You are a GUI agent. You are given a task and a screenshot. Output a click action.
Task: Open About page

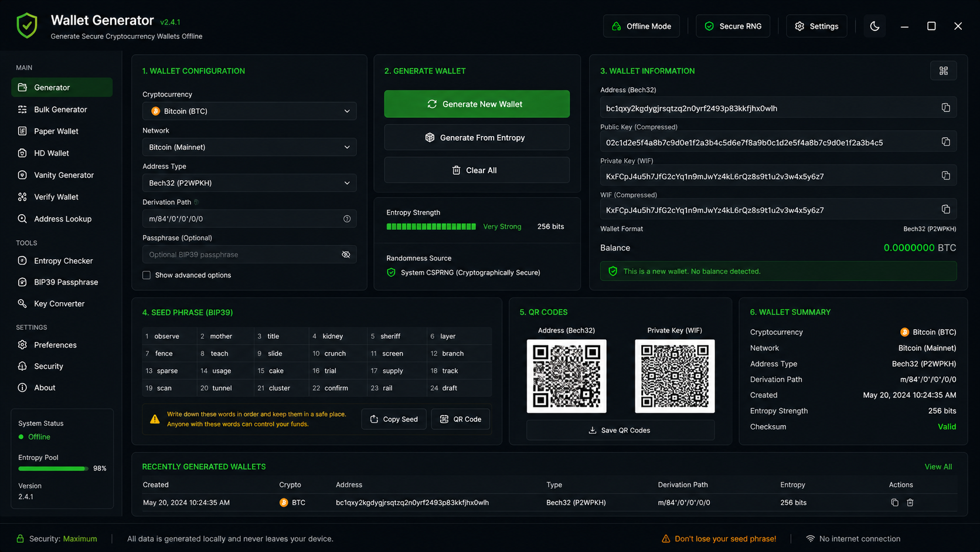62,388
